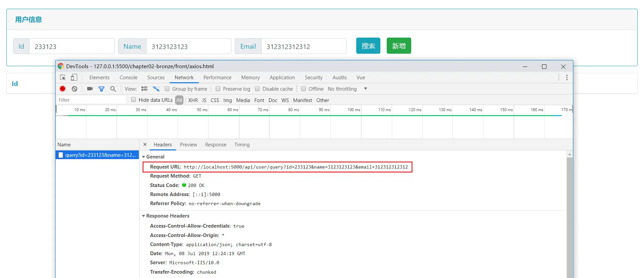Switch to the Preview detail tab
Image resolution: width=644 pixels, height=278 pixels.
[x=189, y=145]
